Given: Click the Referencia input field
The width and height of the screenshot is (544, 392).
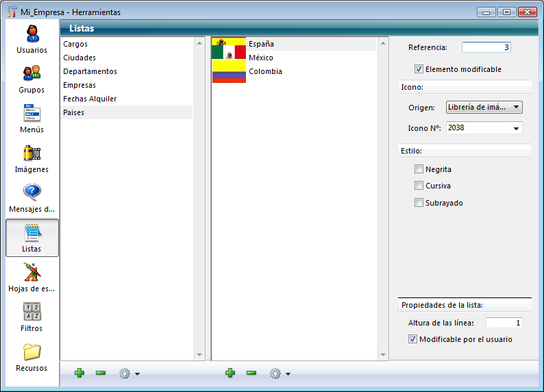Looking at the screenshot, I should point(486,47).
